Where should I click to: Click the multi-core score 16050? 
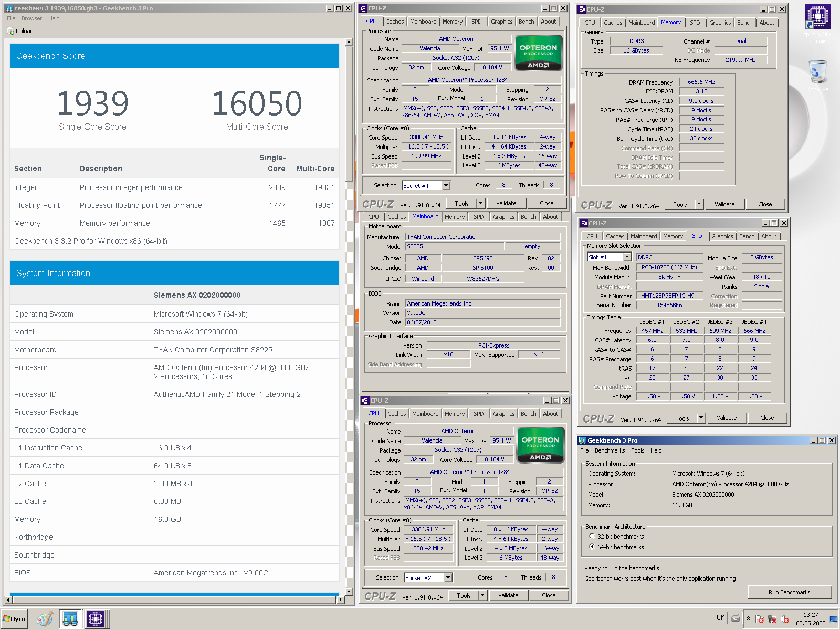[x=257, y=103]
